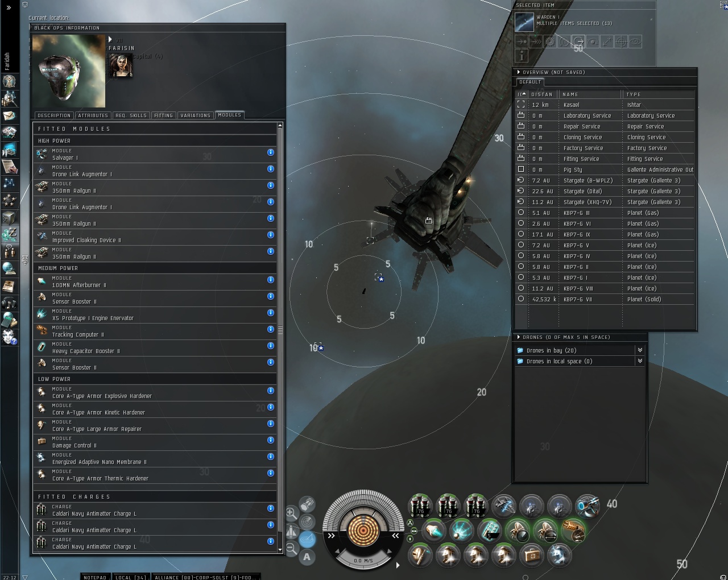Toggle the Engine Enervator module on HUD

pyautogui.click(x=462, y=531)
